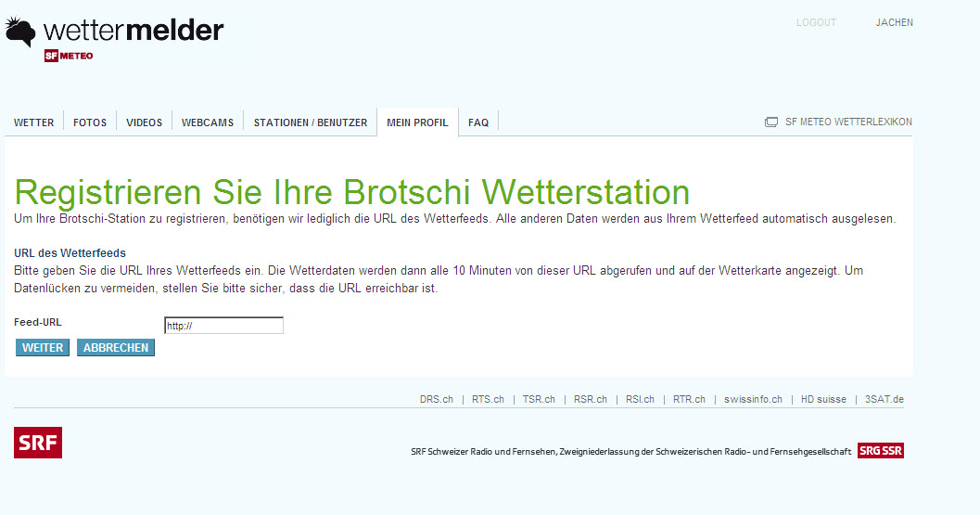Click the SF METEO badge under logo
The width and height of the screenshot is (980, 515).
pyautogui.click(x=69, y=56)
